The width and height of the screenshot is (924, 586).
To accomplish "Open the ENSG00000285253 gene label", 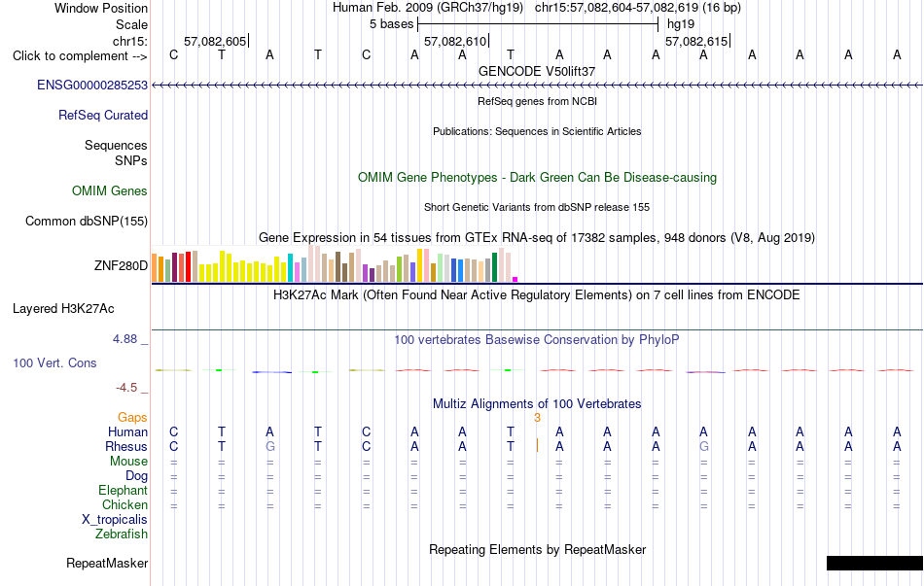I will [x=92, y=85].
